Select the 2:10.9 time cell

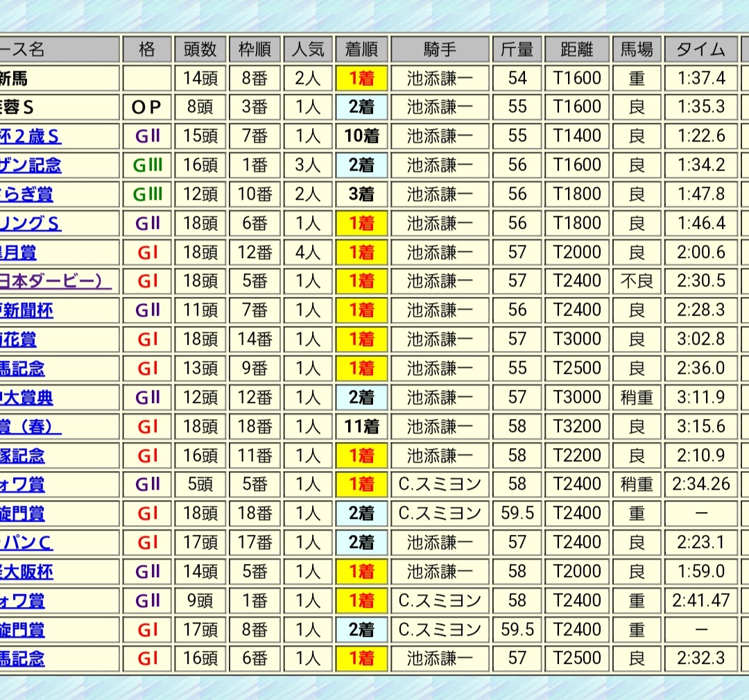click(700, 456)
